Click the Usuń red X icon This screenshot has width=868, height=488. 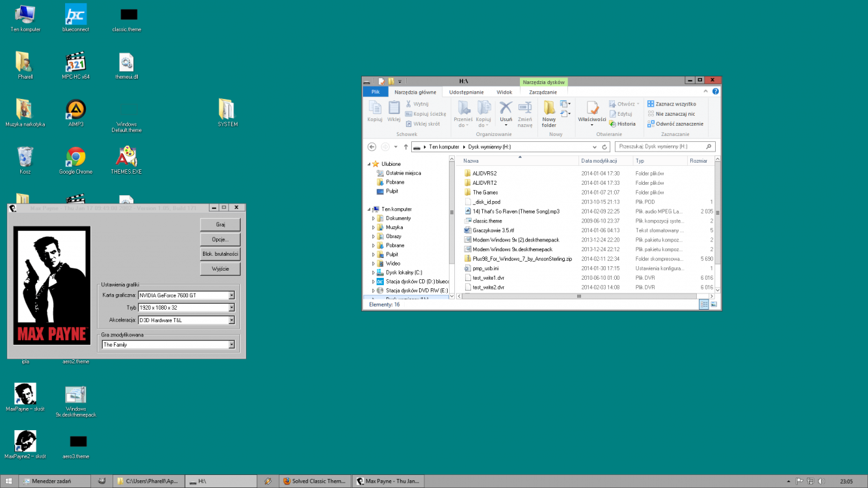506,107
